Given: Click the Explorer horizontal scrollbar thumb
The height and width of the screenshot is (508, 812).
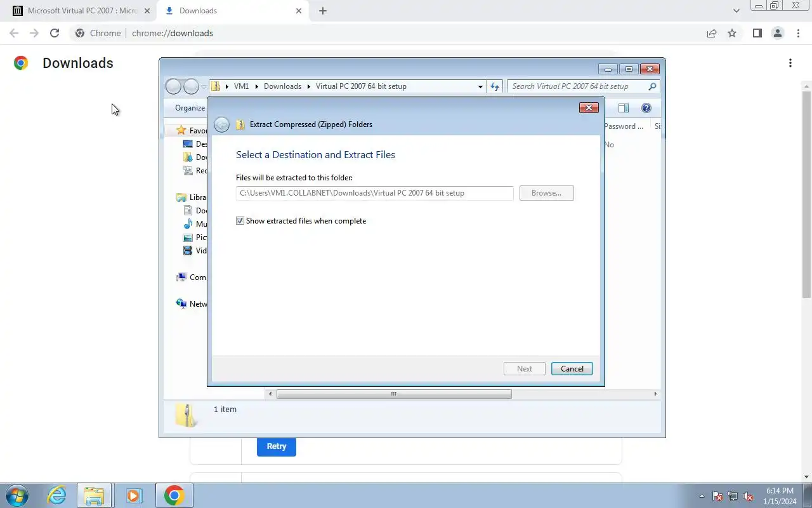Looking at the screenshot, I should (394, 394).
